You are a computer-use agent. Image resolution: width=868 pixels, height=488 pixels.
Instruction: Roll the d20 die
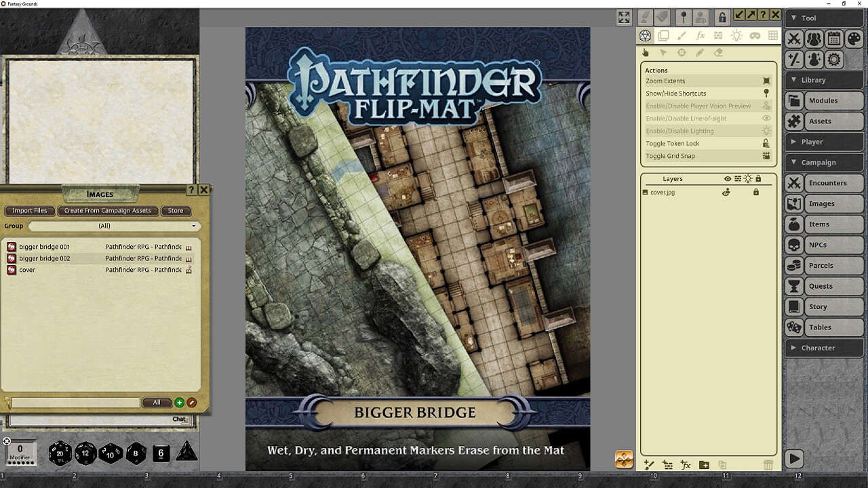pyautogui.click(x=60, y=452)
